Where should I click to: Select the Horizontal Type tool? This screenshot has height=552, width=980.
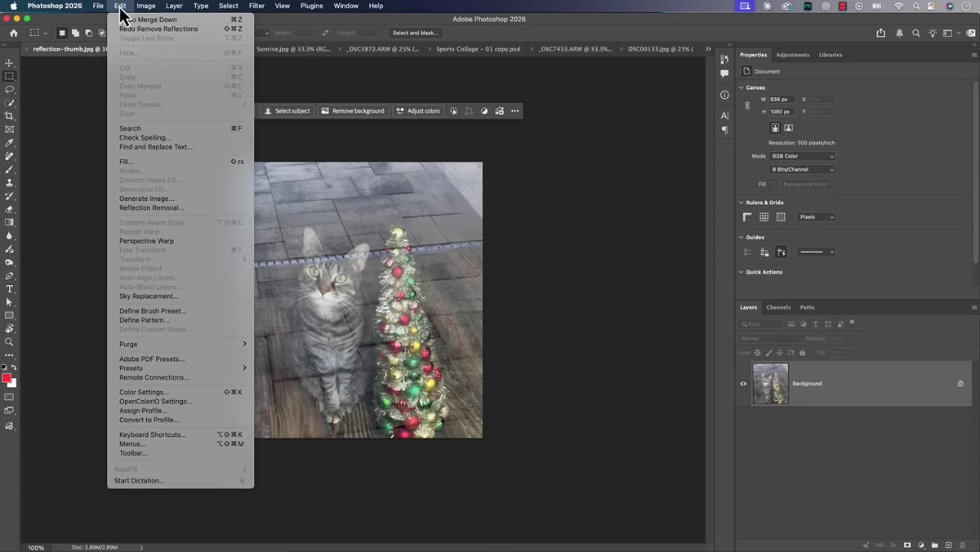[x=10, y=289]
